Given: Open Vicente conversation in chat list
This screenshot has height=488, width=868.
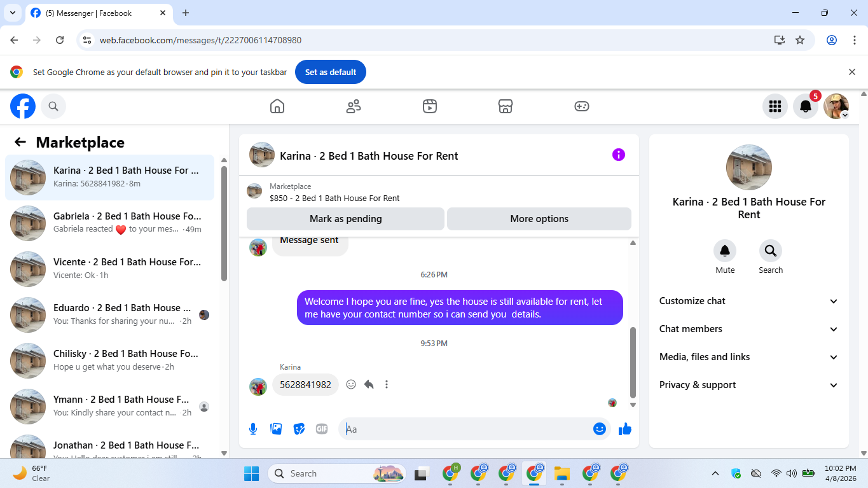Looking at the screenshot, I should pyautogui.click(x=109, y=269).
